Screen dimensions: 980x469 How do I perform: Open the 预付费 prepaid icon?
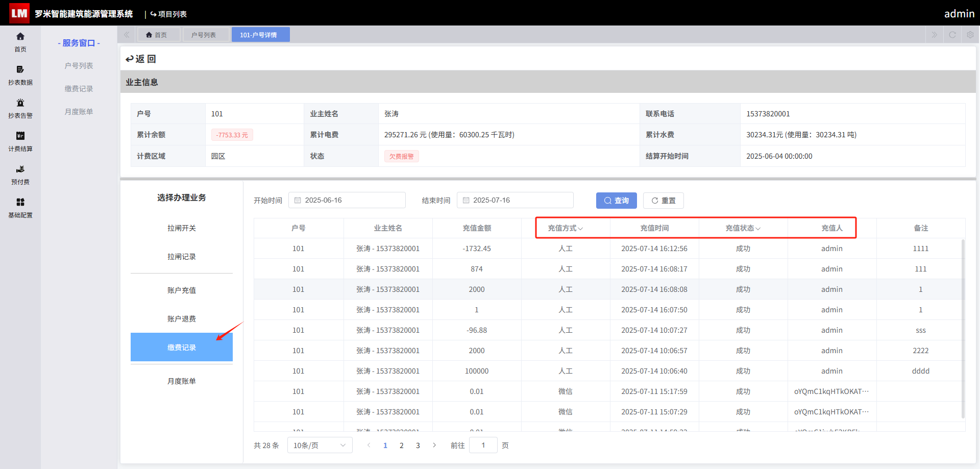(x=20, y=169)
